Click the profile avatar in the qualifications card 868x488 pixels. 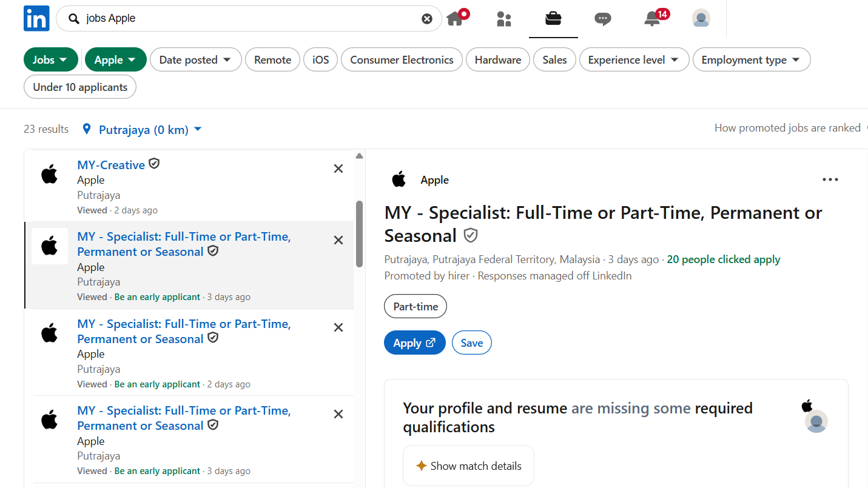816,421
